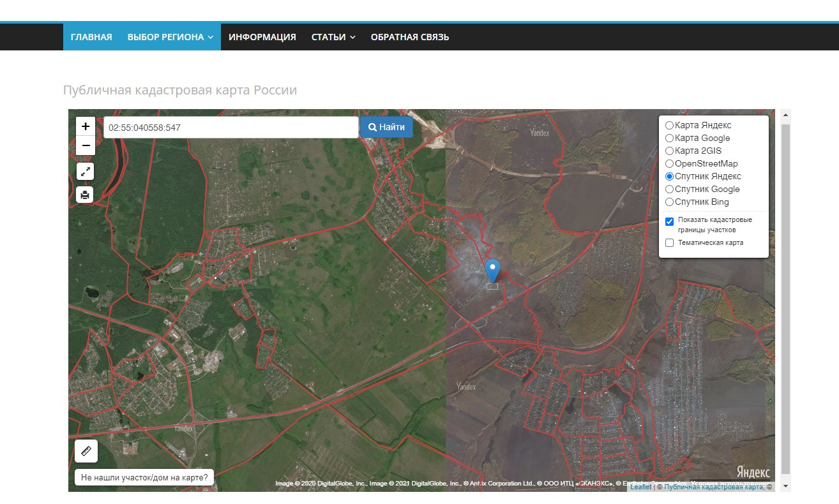Switch to Спутник Google layer
This screenshot has width=839, height=504.
(x=669, y=189)
